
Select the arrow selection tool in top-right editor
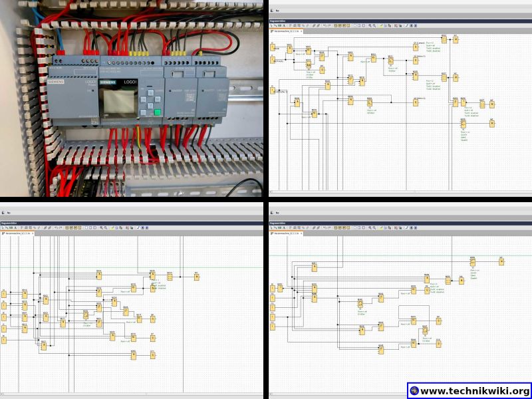pyautogui.click(x=271, y=25)
